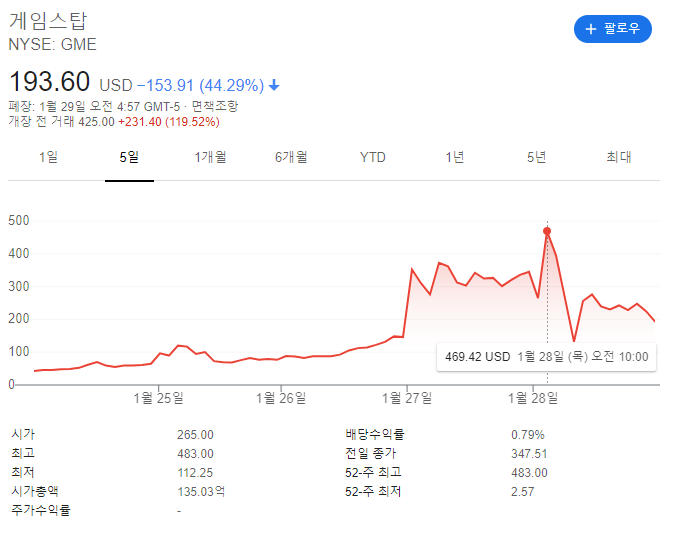Click the 시가총액 value 135.03억
Viewport: 675px width, 554px height.
201,492
